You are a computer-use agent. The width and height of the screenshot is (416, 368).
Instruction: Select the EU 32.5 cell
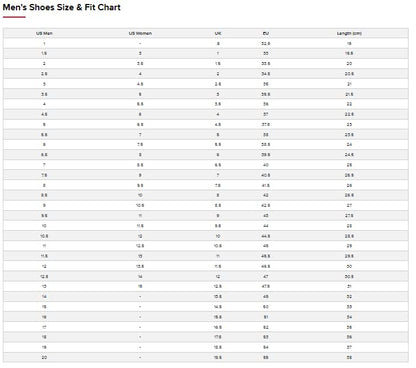[266, 44]
